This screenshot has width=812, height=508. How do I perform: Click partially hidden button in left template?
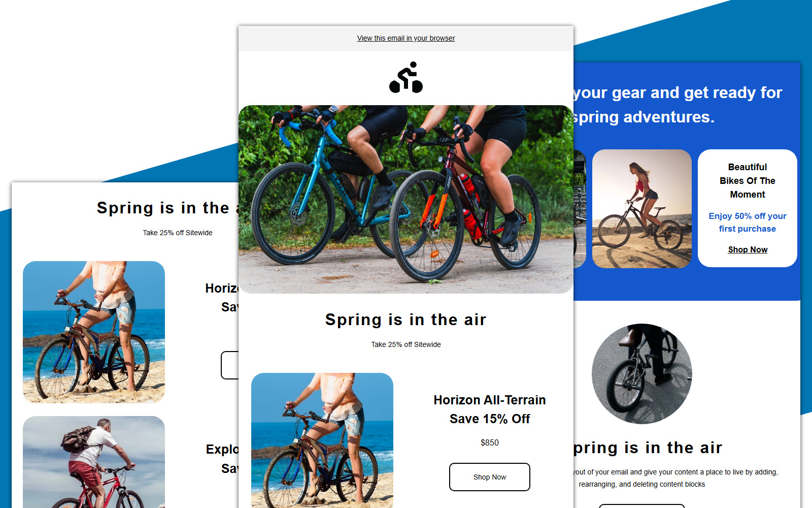(230, 365)
